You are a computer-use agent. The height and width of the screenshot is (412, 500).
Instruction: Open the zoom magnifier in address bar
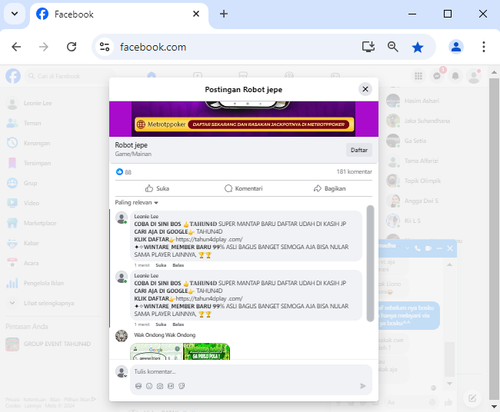[x=393, y=47]
